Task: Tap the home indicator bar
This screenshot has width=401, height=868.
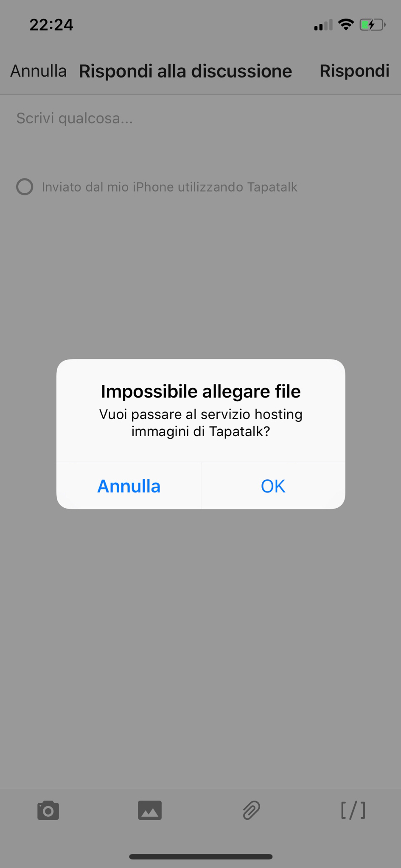Action: (x=201, y=857)
